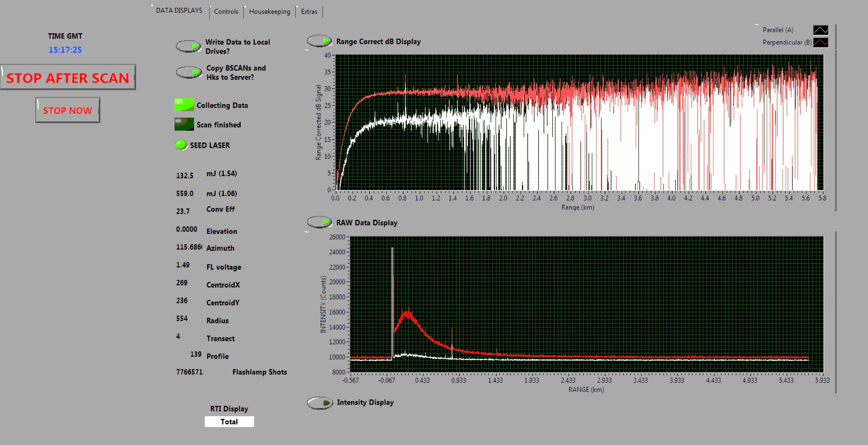Switch to the Controls tab

(x=226, y=12)
